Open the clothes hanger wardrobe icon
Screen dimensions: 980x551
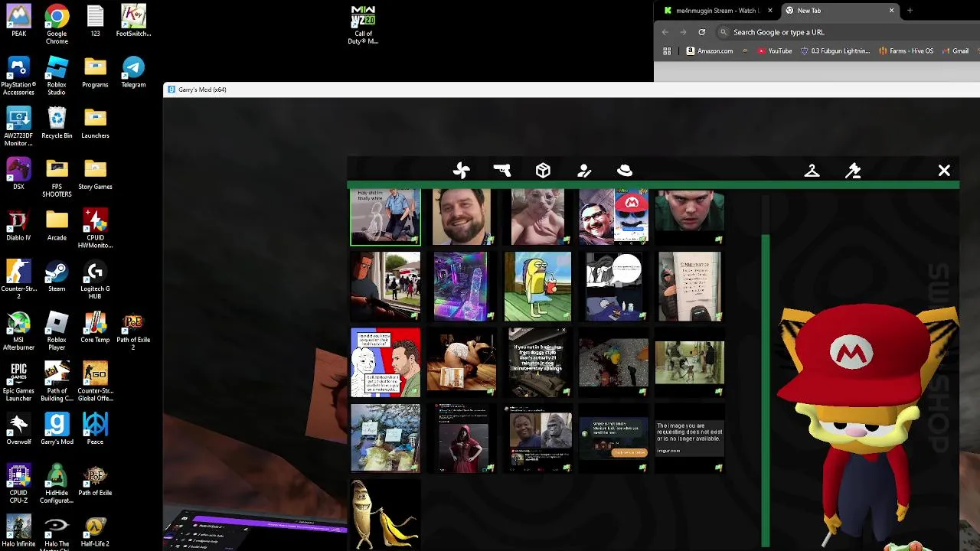pyautogui.click(x=812, y=171)
